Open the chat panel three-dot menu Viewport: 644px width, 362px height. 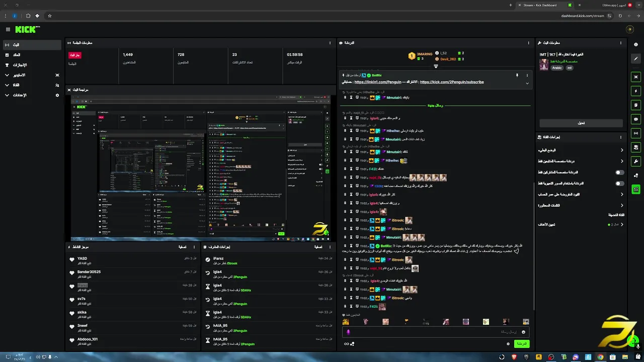(x=528, y=43)
